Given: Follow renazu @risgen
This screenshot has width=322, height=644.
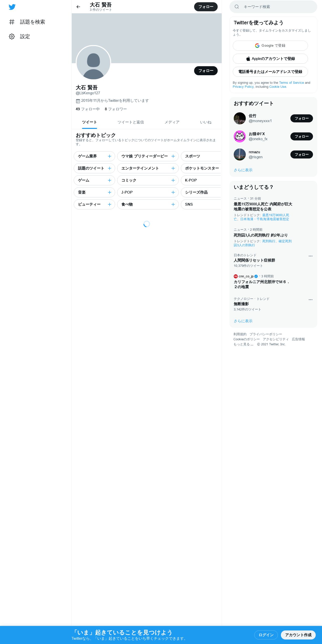Looking at the screenshot, I should coord(302,154).
